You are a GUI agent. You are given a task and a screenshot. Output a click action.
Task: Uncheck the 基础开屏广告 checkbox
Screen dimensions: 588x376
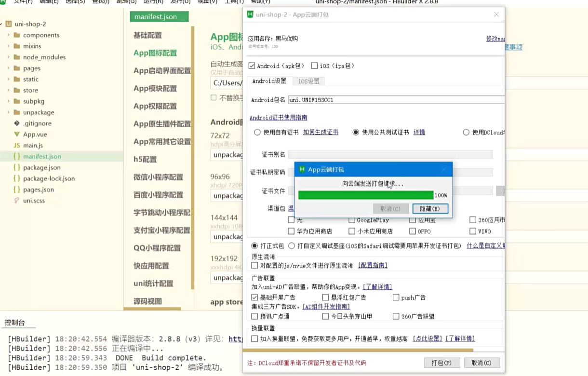(x=254, y=297)
